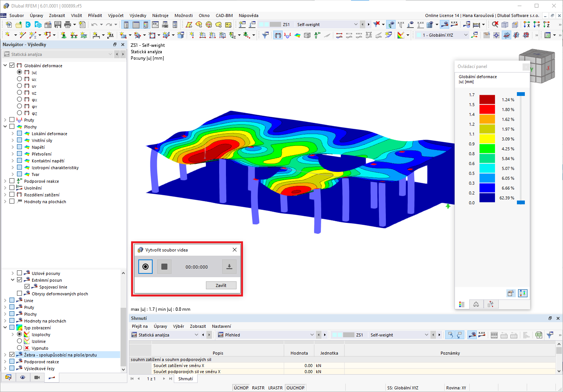
Task: Select the uz deformation radio button
Action: [19, 93]
